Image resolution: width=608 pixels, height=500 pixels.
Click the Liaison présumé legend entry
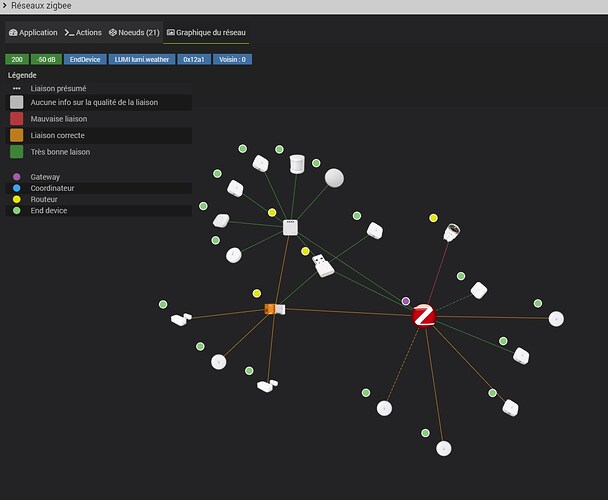pyautogui.click(x=58, y=88)
